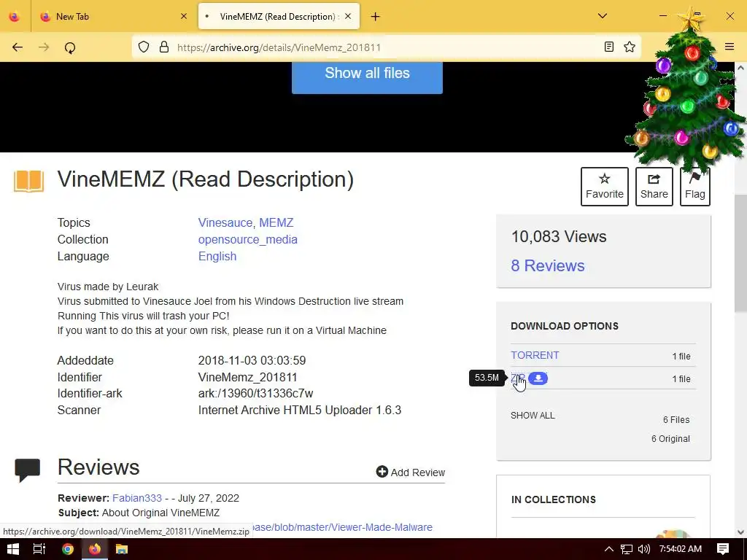
Task: Close the VineMEMZ tab
Action: [348, 16]
